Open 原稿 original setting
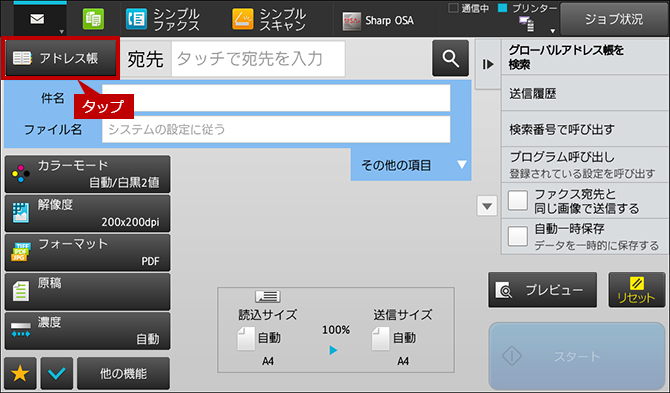The height and width of the screenshot is (393, 670). coord(88,292)
